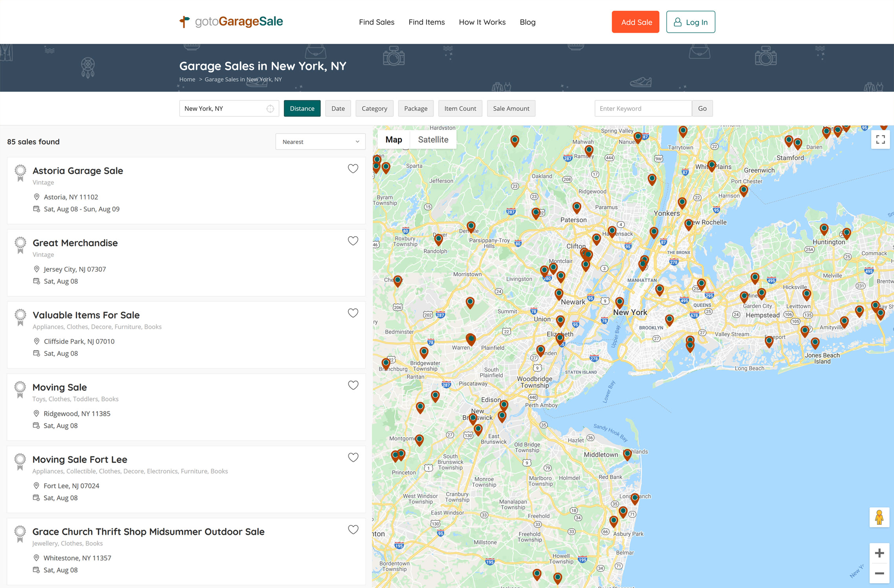Click the Home breadcrumb link
Screen dimensions: 894x588
[187, 79]
